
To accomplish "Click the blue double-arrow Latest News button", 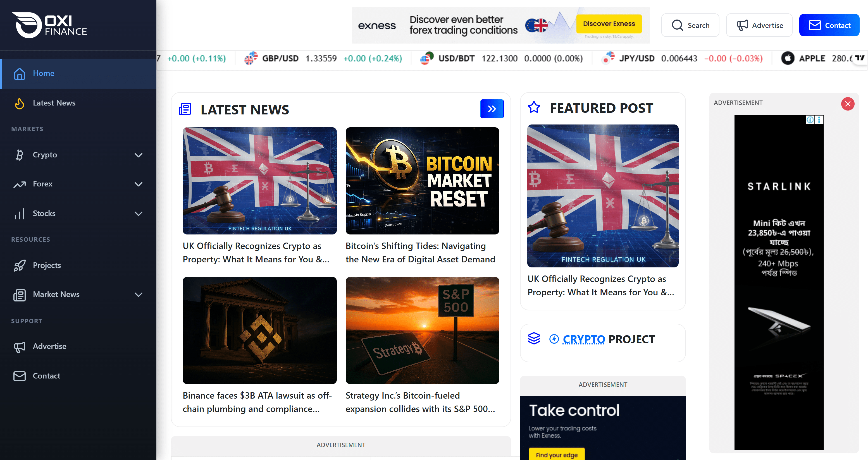I will coord(492,109).
